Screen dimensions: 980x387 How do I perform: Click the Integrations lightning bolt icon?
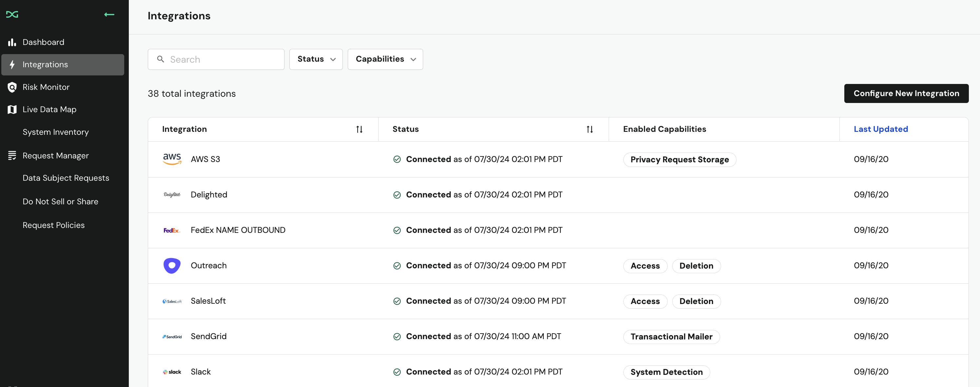[12, 65]
